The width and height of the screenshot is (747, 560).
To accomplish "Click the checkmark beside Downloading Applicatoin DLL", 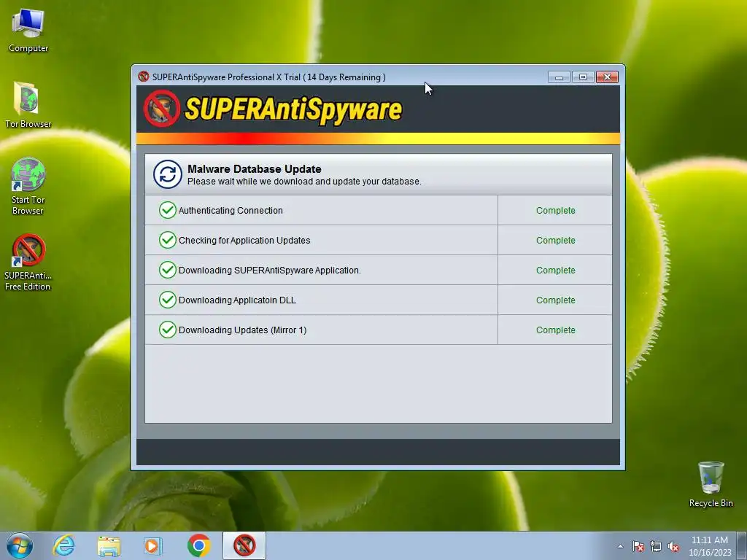I will [x=168, y=300].
